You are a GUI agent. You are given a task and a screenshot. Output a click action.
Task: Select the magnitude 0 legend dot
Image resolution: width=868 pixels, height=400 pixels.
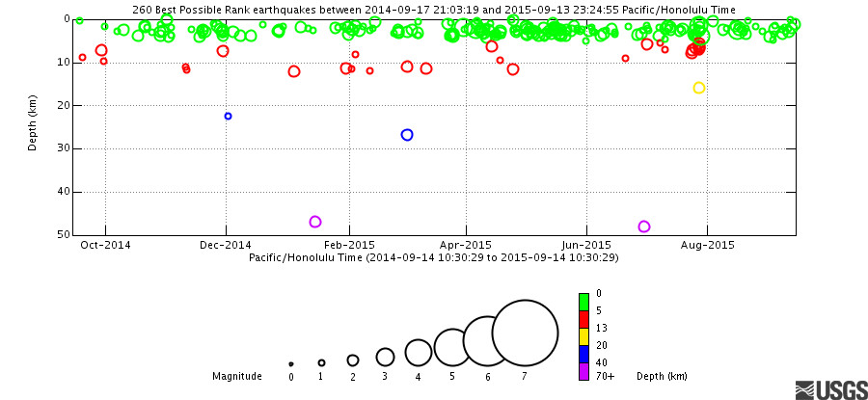point(291,364)
